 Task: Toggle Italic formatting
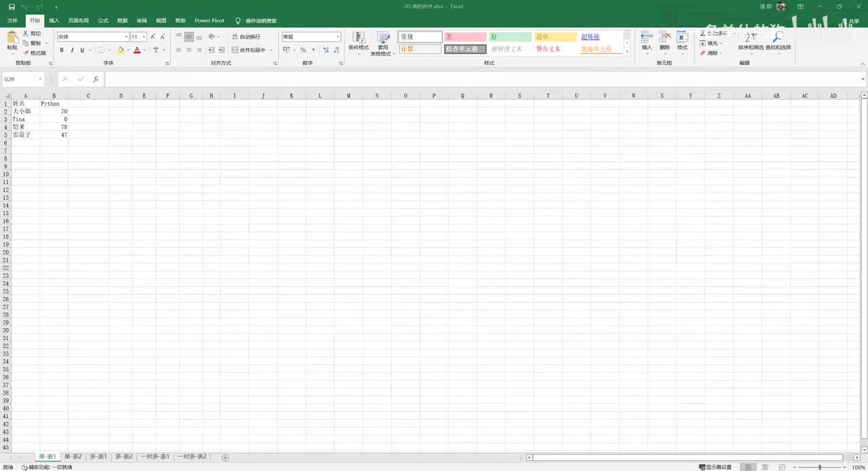[x=72, y=50]
